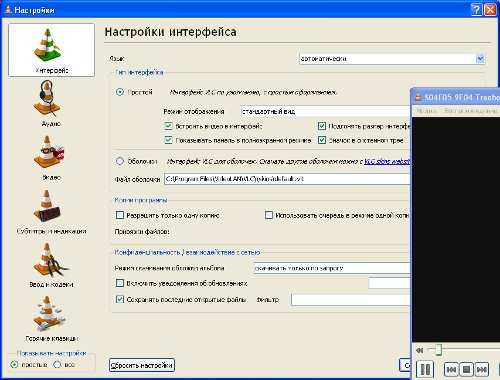Image resolution: width=500 pixels, height=380 pixels.
Task: Open Hotkeys settings cone icon
Action: coord(48,313)
